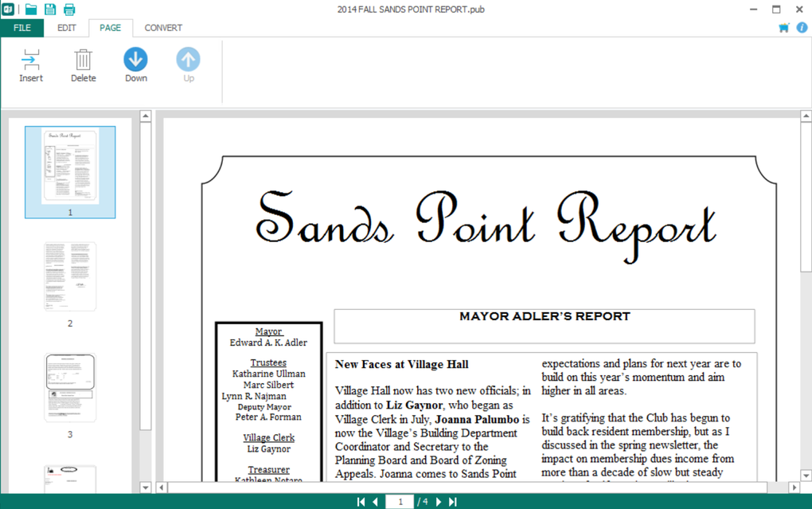
Task: Print the publication via the printer icon
Action: coord(69,10)
